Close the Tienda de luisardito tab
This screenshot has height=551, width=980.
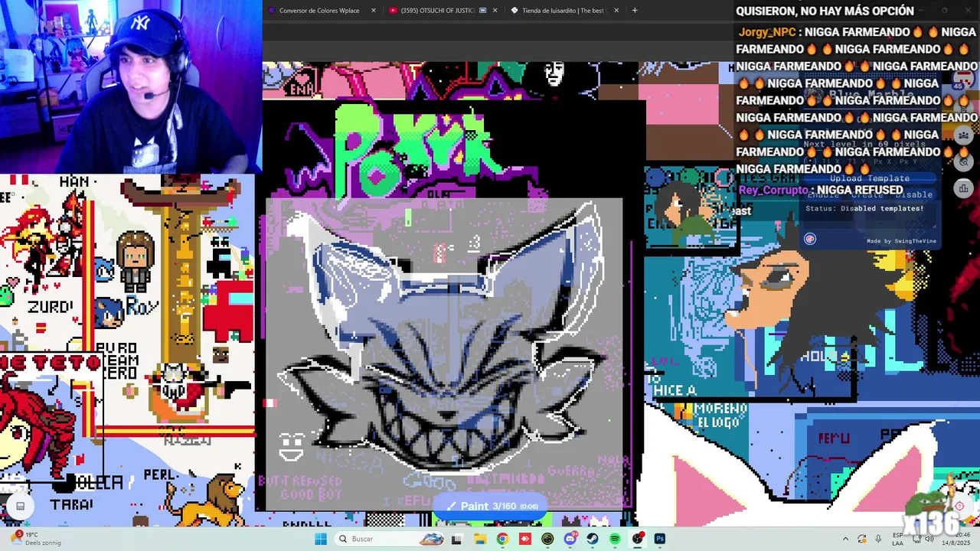[x=616, y=11]
